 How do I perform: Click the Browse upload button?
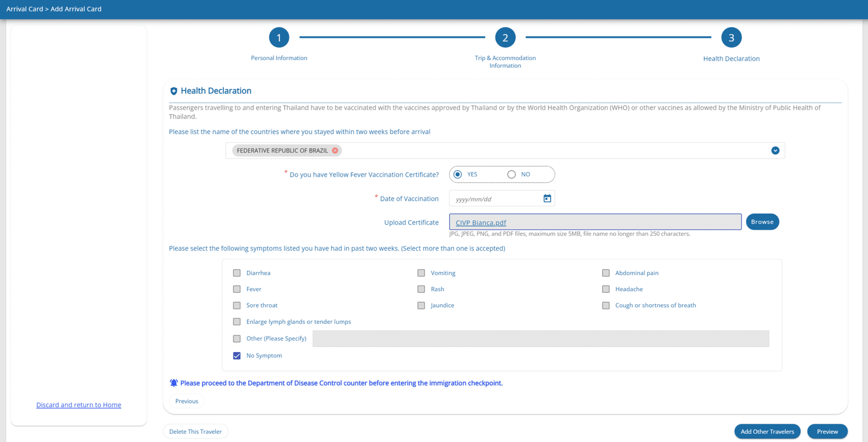click(x=762, y=222)
